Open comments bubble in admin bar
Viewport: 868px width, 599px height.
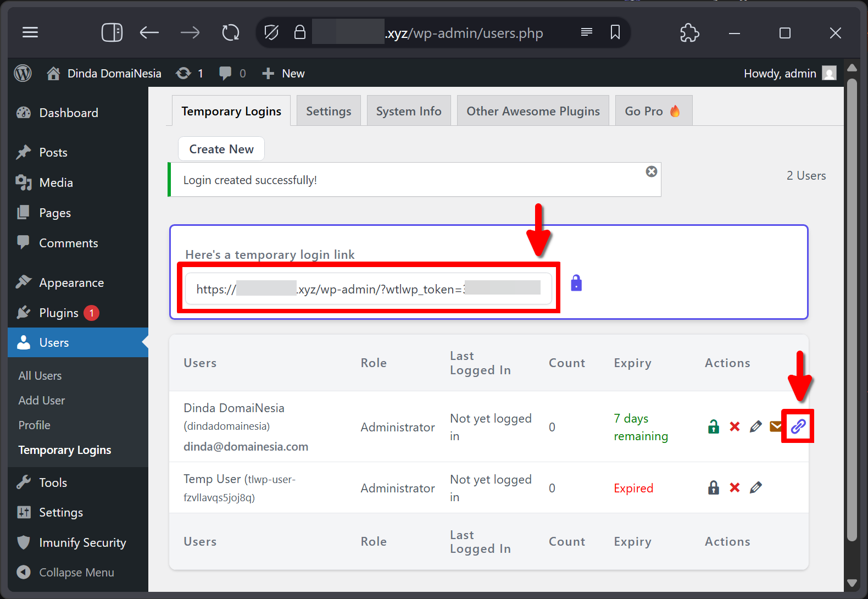tap(232, 73)
